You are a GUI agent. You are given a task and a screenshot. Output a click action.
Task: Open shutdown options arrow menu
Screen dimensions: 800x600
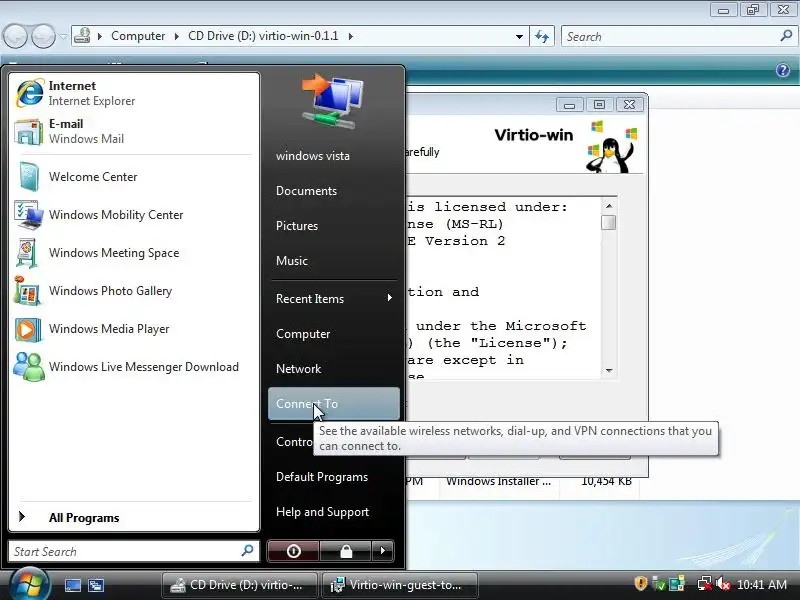click(x=383, y=551)
